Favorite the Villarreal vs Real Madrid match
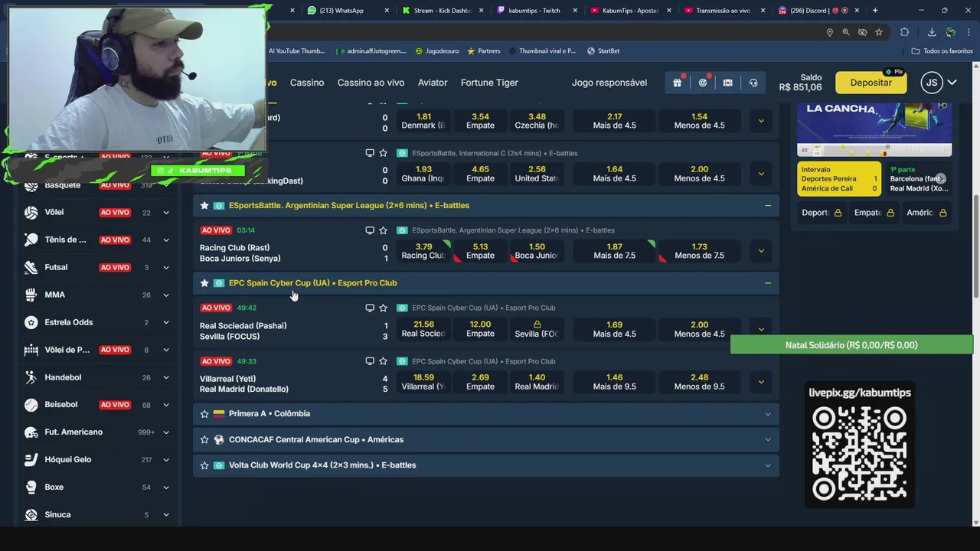The image size is (980, 551). [x=383, y=361]
